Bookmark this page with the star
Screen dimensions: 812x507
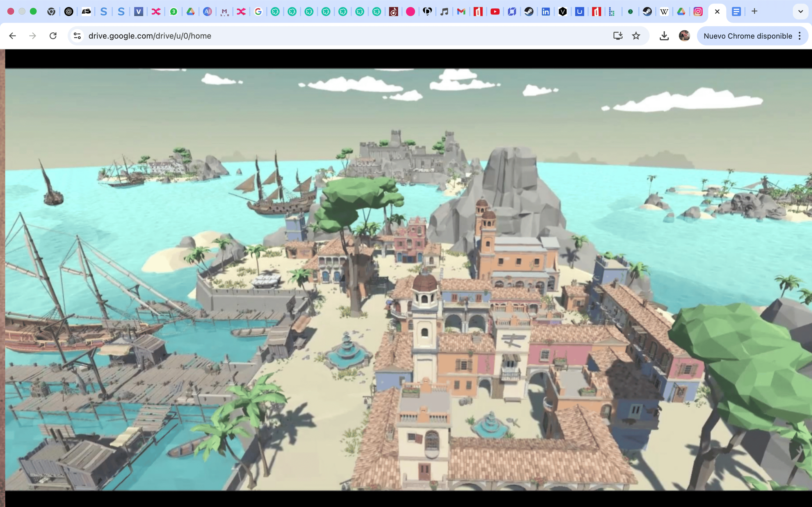click(636, 36)
